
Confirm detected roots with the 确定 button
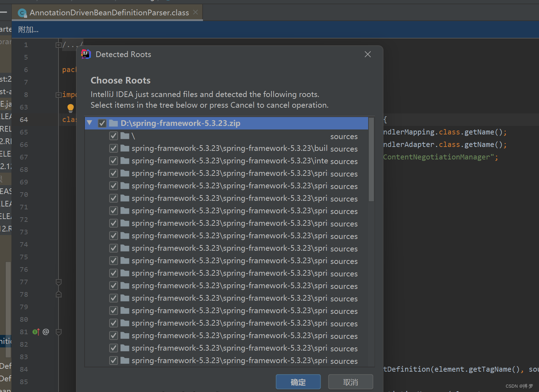[298, 382]
